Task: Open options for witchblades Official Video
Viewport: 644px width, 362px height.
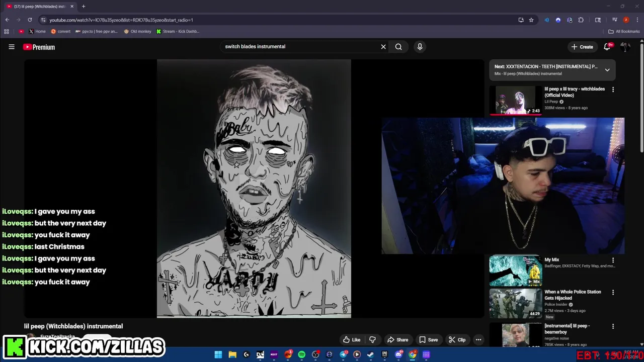Action: tap(613, 89)
